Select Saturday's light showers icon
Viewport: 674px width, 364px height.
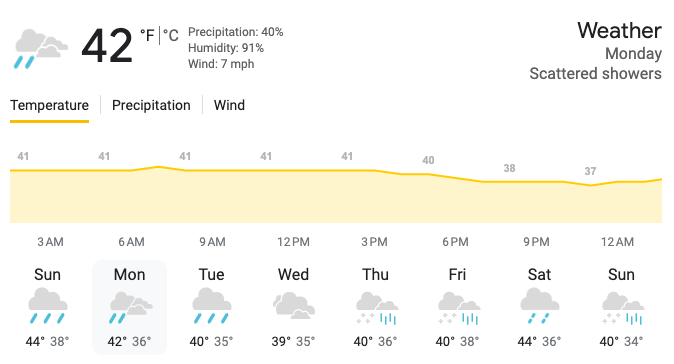pyautogui.click(x=540, y=306)
